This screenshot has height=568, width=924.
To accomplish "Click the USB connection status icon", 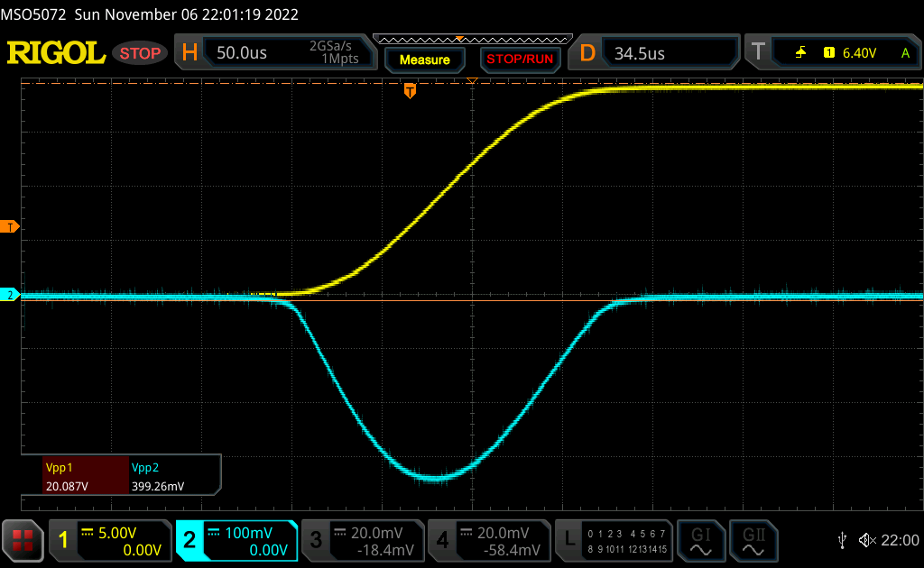I will coord(842,540).
